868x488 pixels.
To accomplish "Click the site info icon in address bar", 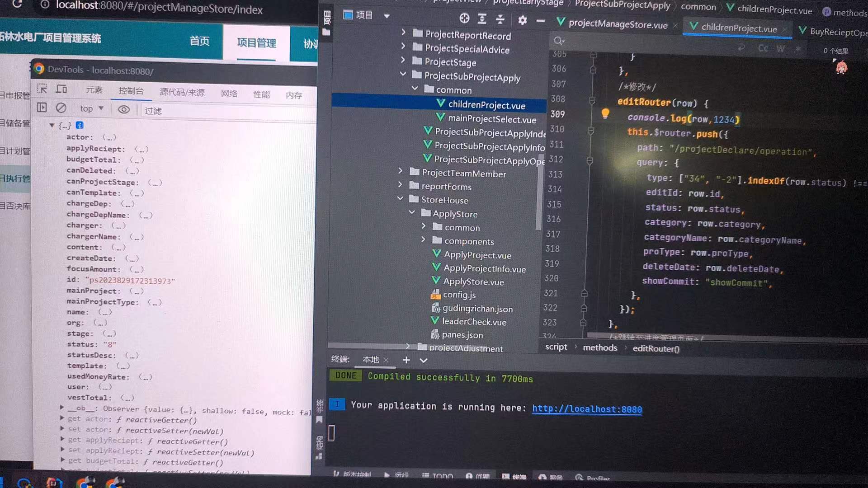I will [x=45, y=5].
